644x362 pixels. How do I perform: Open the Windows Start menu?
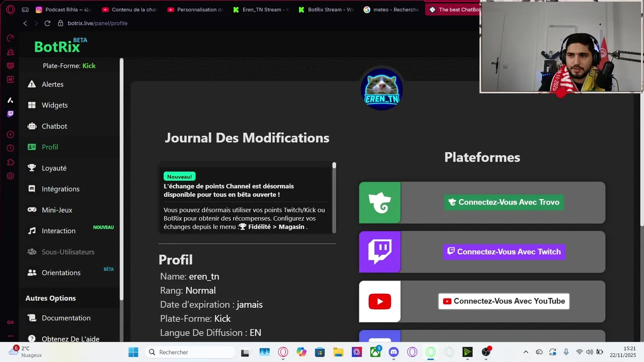tap(133, 352)
